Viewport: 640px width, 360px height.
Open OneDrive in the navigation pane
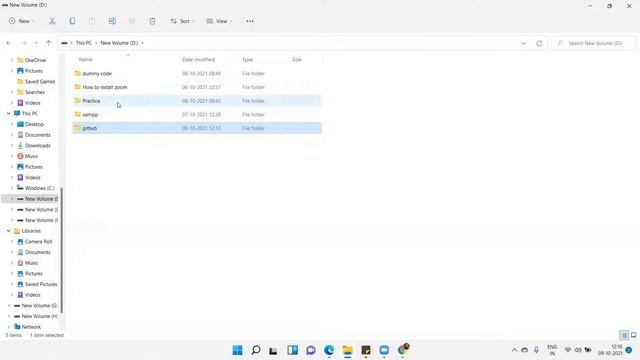tap(35, 60)
